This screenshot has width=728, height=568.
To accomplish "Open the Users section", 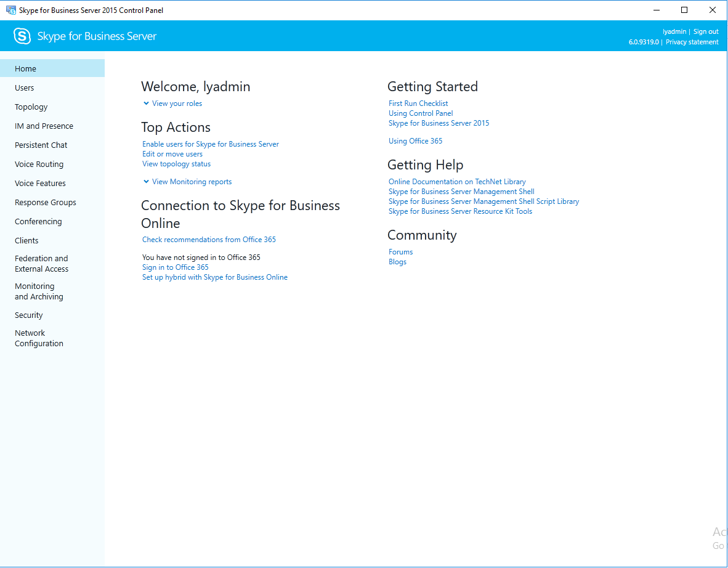I will coord(52,87).
